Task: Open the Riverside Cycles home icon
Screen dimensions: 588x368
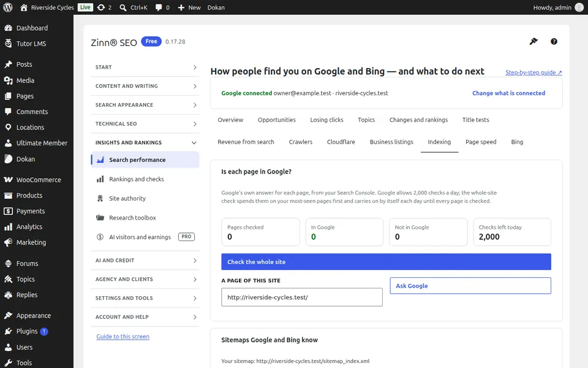Action: tap(24, 7)
